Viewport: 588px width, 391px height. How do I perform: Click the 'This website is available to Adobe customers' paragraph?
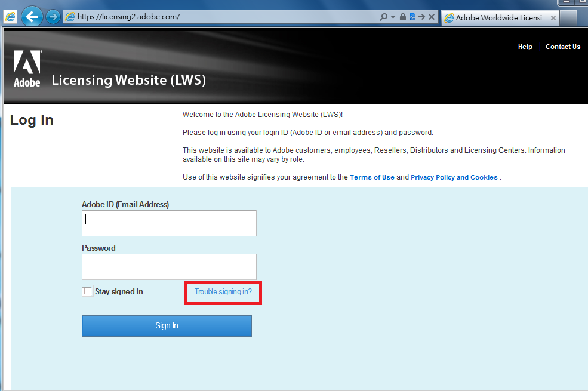pyautogui.click(x=374, y=155)
